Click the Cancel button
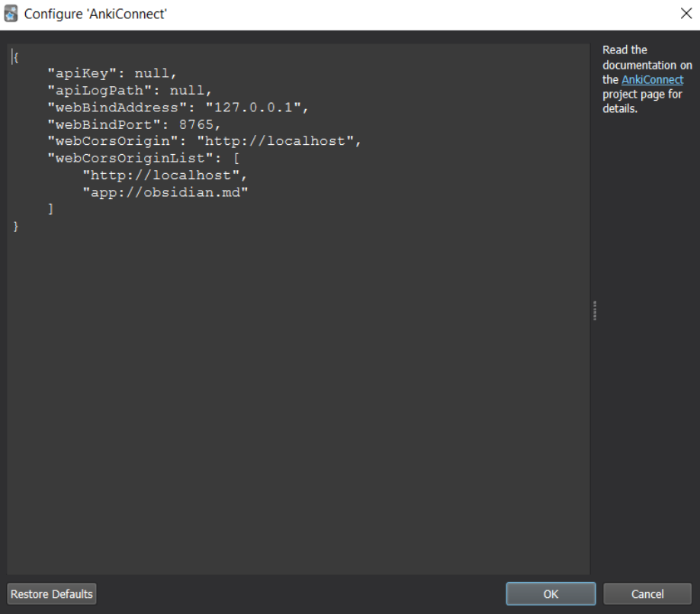This screenshot has height=614, width=700. click(x=647, y=594)
